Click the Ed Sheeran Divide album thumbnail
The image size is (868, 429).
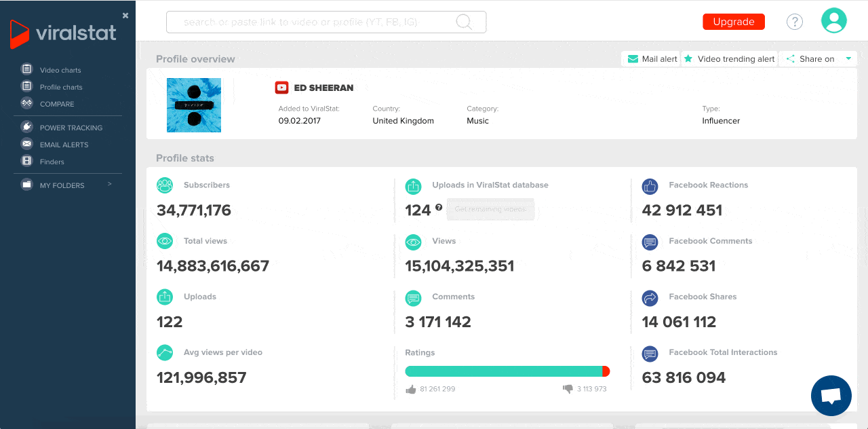coord(194,105)
